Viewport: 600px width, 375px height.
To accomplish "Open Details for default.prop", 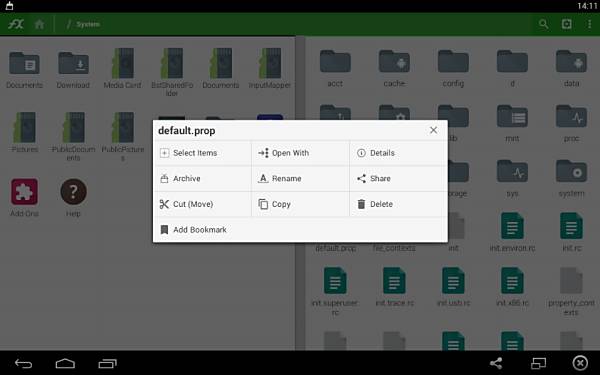I will tap(398, 153).
